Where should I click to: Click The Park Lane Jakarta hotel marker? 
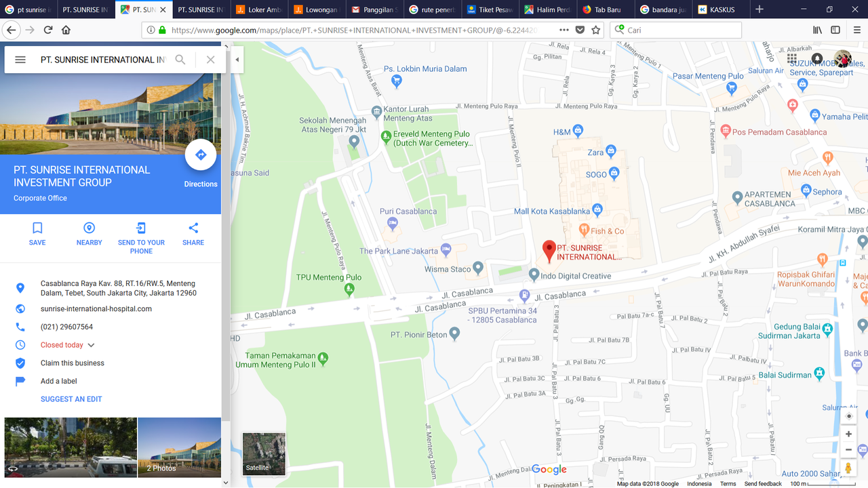tap(446, 249)
